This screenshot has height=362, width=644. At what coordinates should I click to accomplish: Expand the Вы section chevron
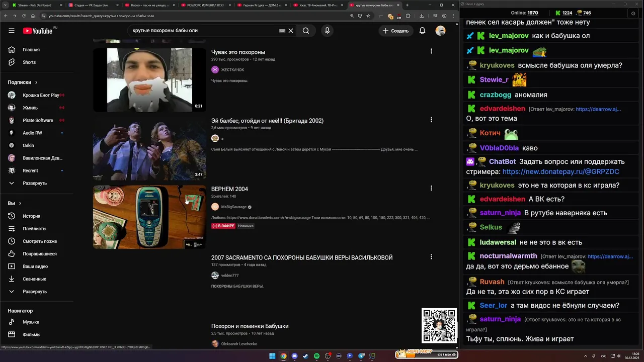tap(20, 204)
